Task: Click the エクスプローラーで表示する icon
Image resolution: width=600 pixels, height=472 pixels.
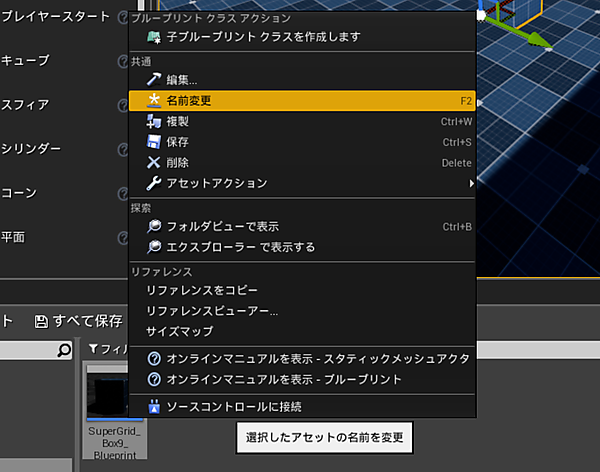Action: (x=153, y=247)
